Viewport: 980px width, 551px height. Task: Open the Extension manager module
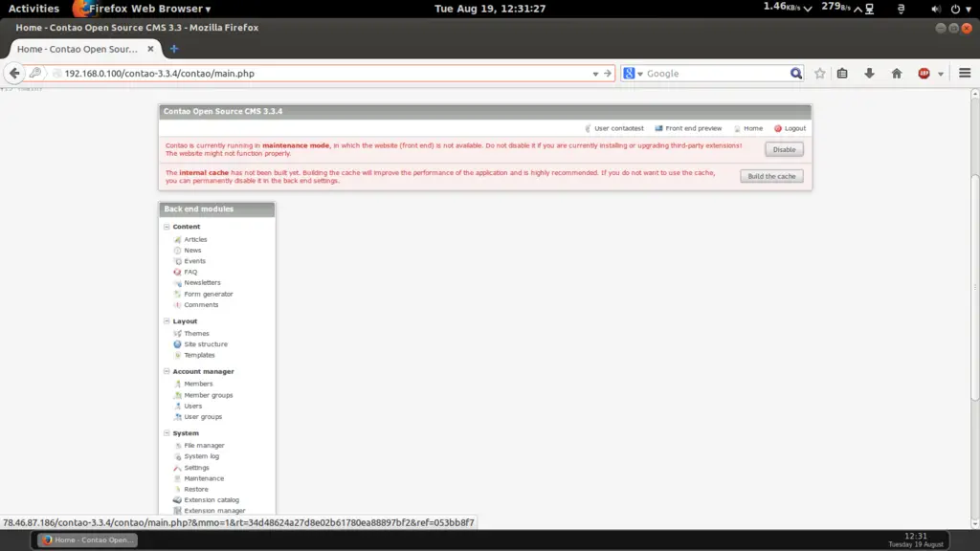(214, 511)
